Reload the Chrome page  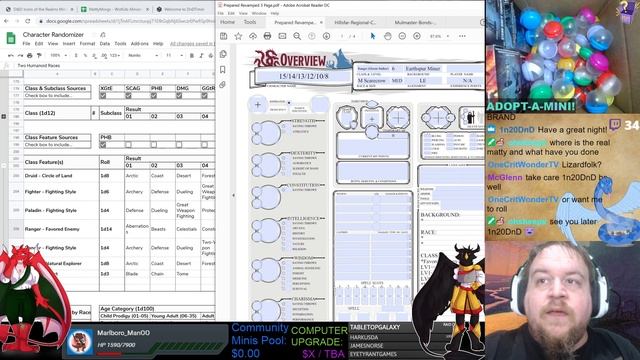tap(27, 21)
